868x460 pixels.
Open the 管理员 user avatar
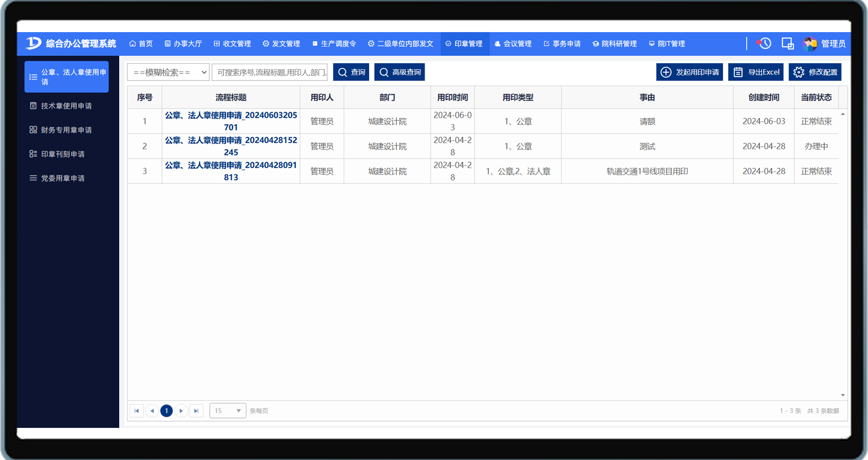click(809, 44)
